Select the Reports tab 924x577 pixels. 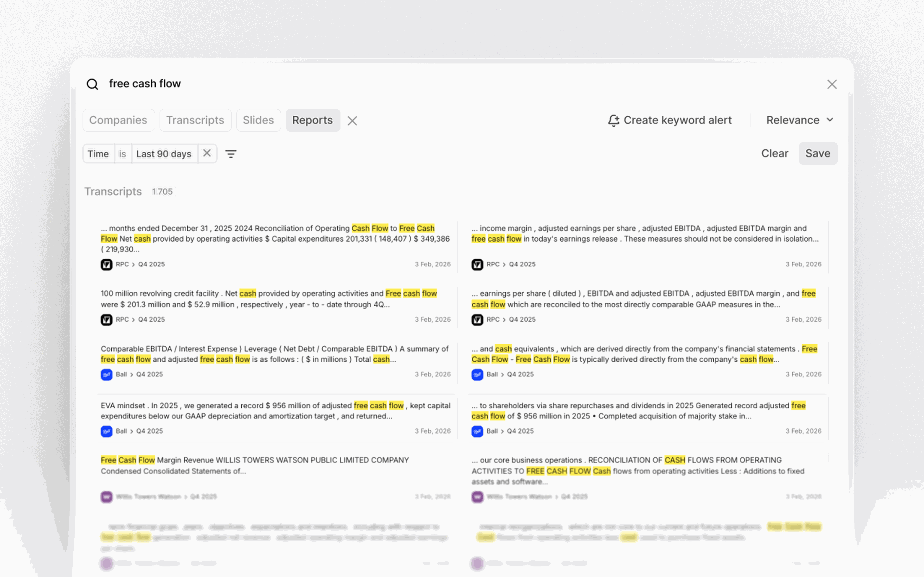[312, 120]
